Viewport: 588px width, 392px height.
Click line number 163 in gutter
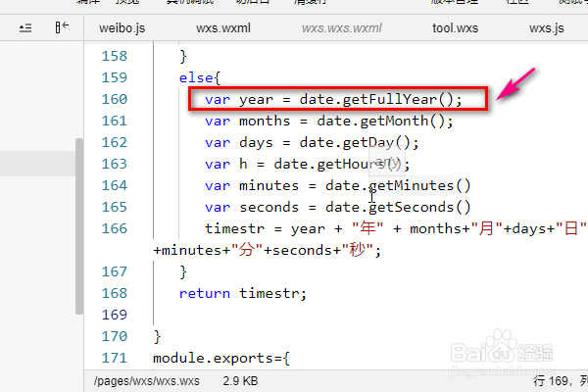click(x=115, y=164)
